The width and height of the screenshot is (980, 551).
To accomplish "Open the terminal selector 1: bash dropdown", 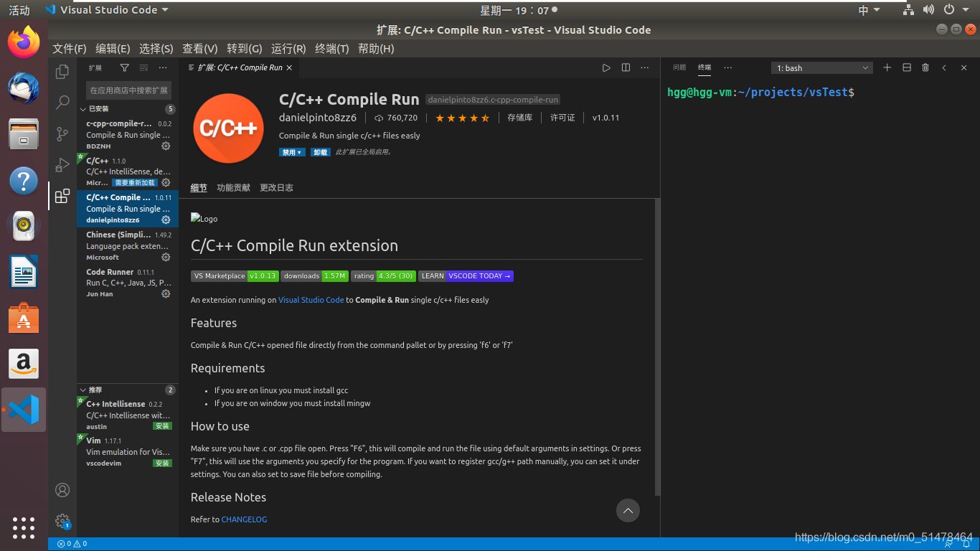I will [822, 67].
